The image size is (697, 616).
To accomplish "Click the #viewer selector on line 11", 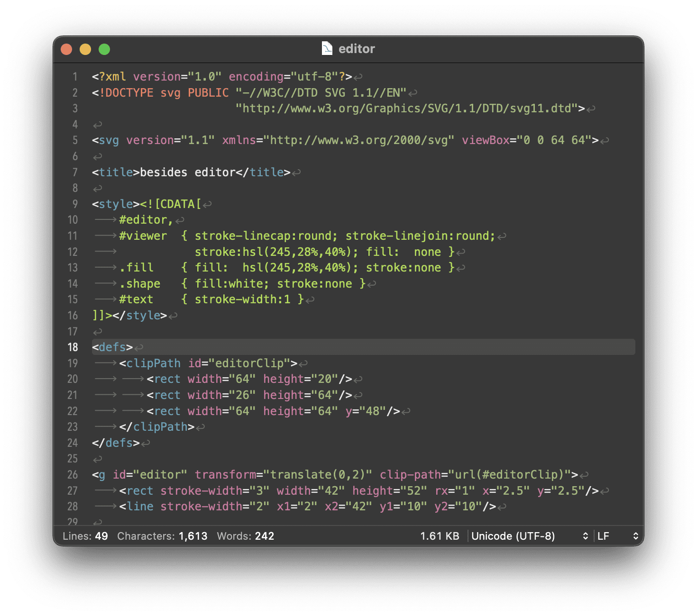I will [143, 236].
